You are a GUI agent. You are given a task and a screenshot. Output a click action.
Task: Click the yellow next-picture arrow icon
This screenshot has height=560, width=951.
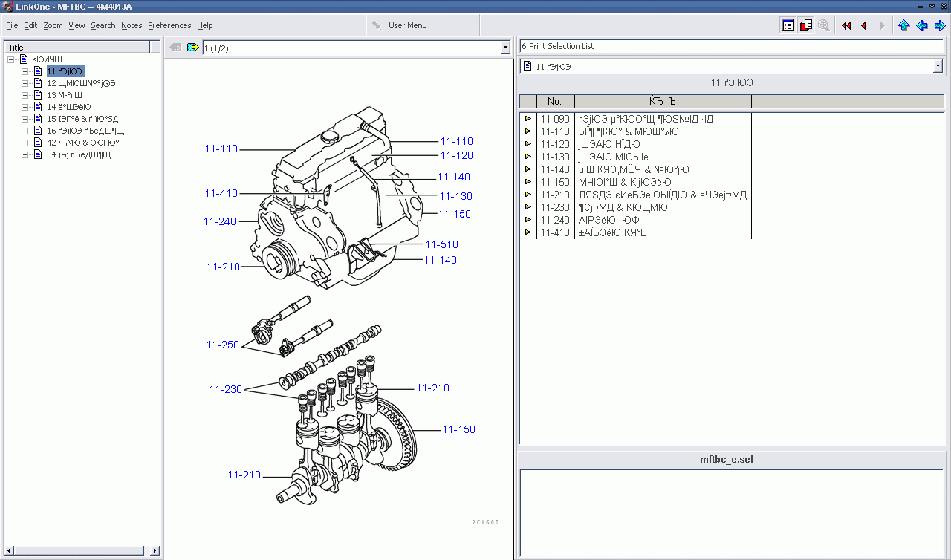193,48
